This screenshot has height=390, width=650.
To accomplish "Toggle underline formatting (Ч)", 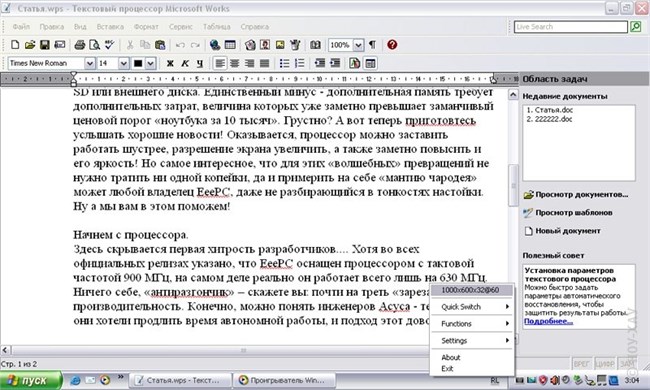I will click(200, 63).
